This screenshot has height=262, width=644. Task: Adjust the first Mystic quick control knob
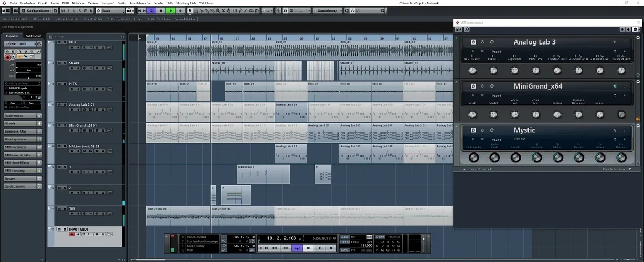point(473,157)
